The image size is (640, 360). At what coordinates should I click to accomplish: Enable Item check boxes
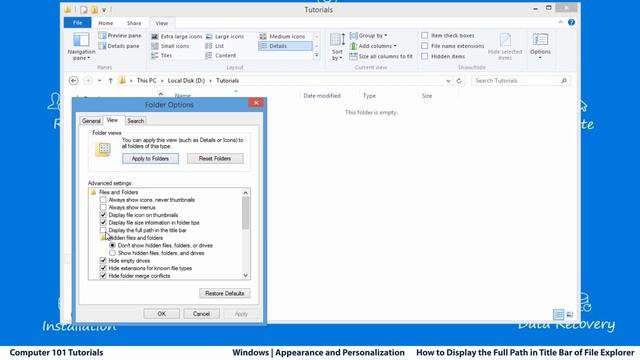coord(424,36)
